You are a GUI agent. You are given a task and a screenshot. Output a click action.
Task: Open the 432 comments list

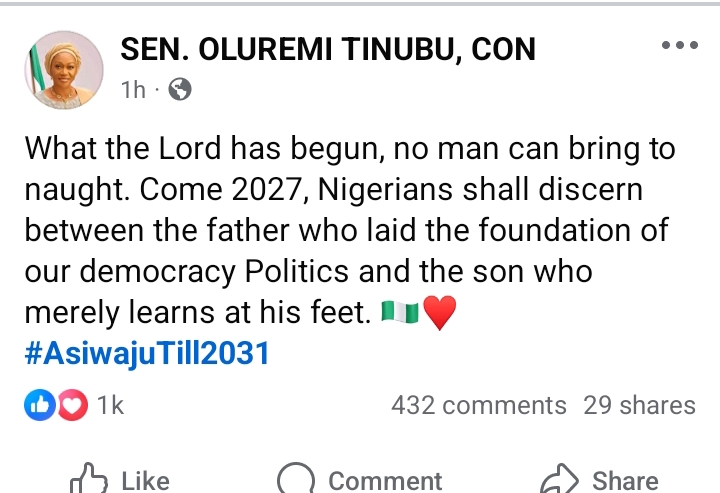point(479,405)
